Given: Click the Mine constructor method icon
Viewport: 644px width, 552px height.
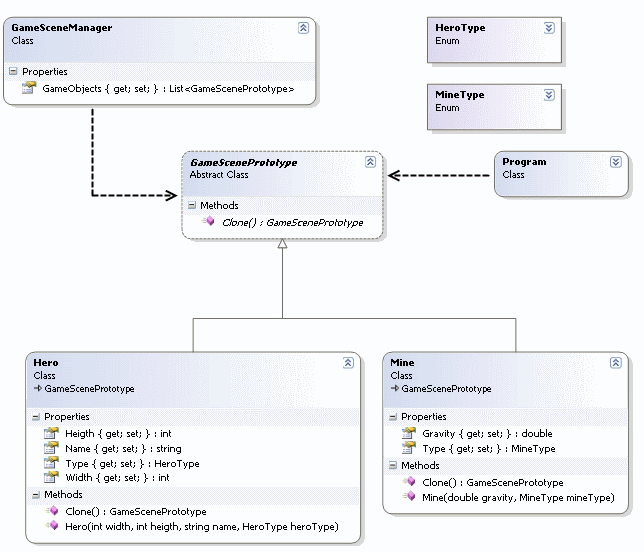Looking at the screenshot, I should coord(408,497).
